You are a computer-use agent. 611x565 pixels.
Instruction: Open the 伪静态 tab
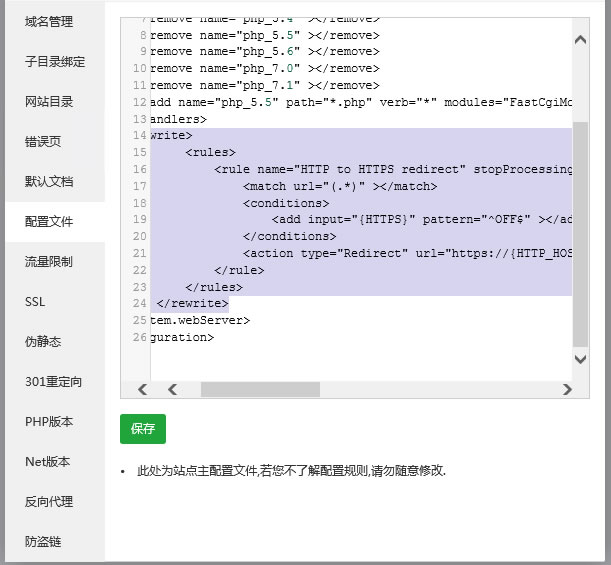point(43,342)
